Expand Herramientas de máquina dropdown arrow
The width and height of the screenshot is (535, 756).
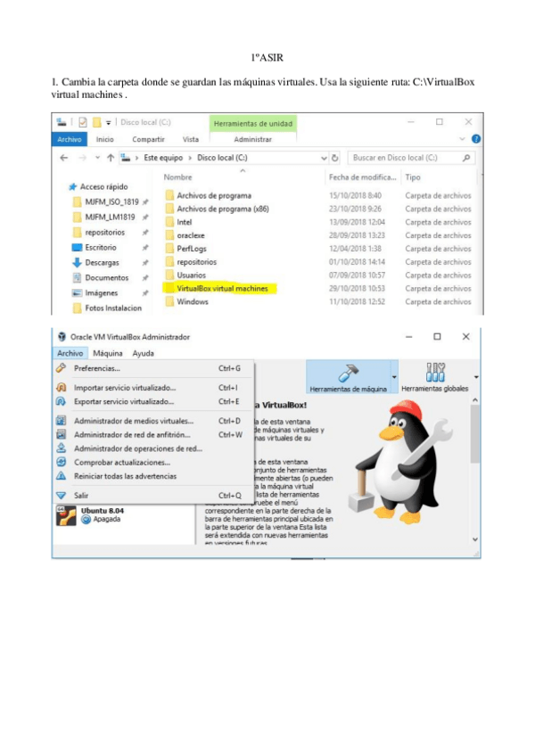click(394, 377)
